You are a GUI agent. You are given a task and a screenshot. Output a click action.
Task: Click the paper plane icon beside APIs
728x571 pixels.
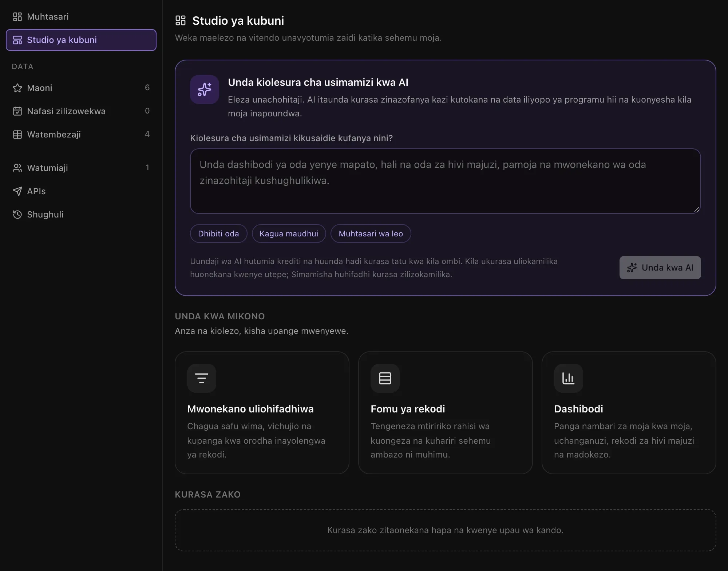(x=17, y=191)
